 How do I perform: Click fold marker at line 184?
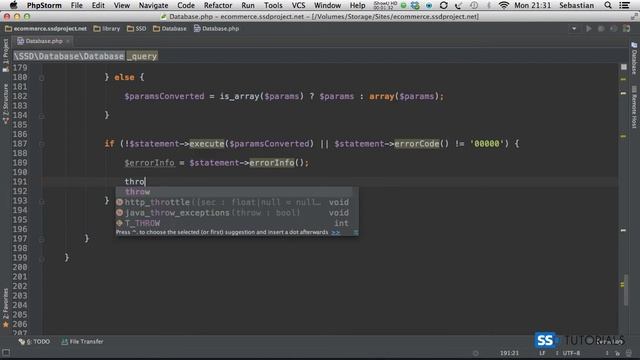tap(42, 116)
